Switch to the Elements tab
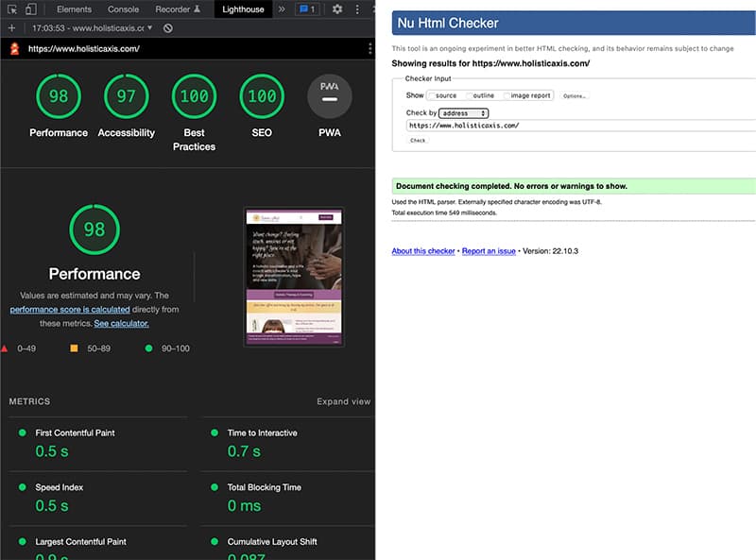756x560 pixels. coord(74,9)
